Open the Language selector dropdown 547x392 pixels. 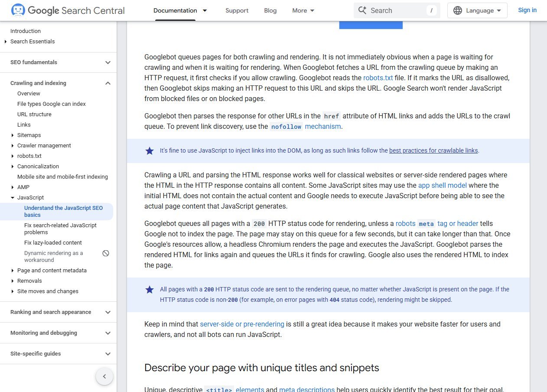477,10
